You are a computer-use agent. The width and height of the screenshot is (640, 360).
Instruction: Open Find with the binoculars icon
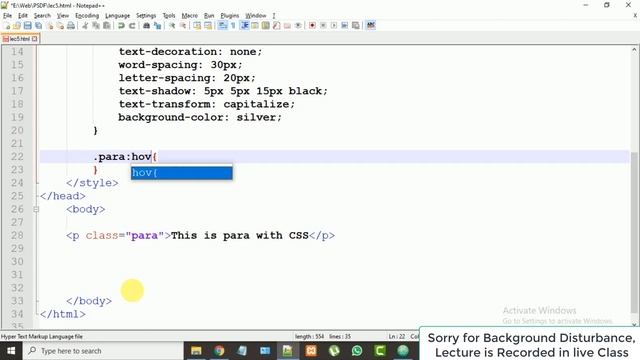(146, 26)
